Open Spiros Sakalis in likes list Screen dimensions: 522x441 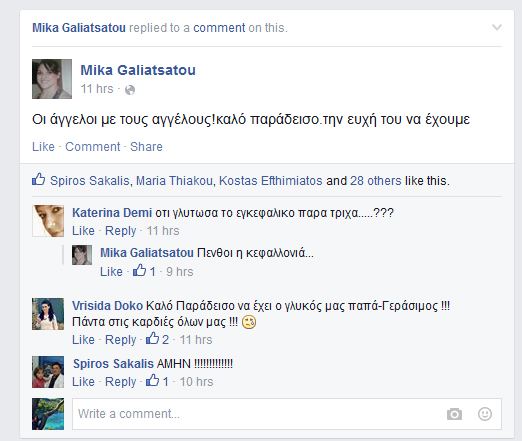[x=90, y=181]
